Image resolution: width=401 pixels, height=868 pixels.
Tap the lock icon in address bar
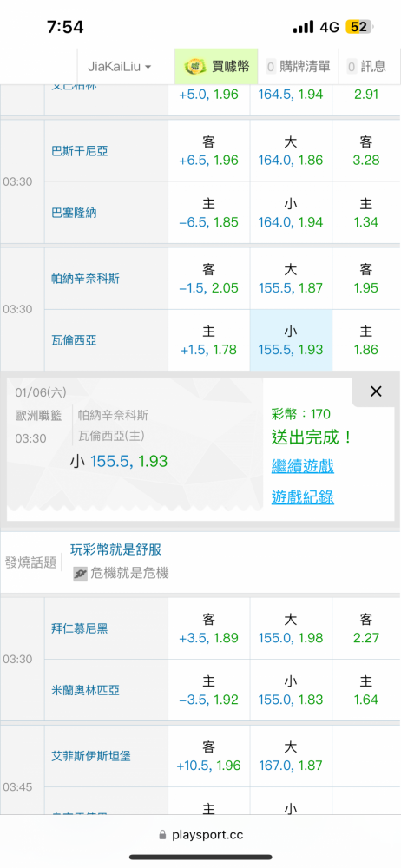click(x=162, y=835)
